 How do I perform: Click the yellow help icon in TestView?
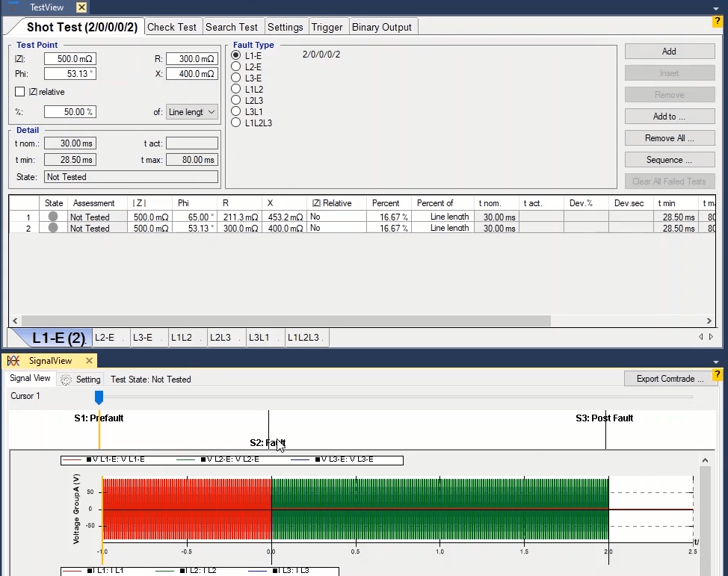(x=718, y=22)
